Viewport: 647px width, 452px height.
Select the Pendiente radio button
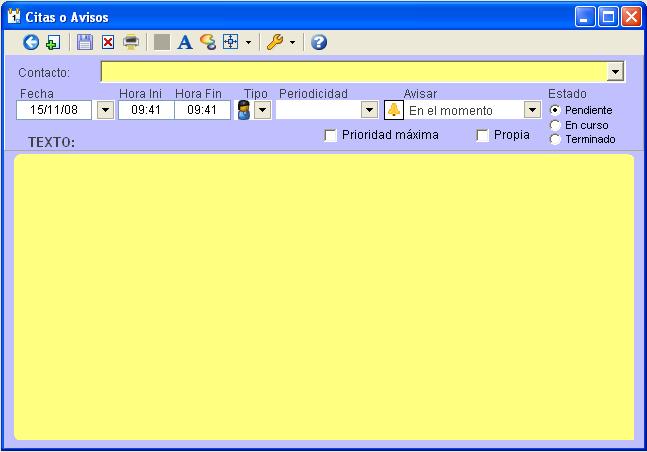click(555, 110)
